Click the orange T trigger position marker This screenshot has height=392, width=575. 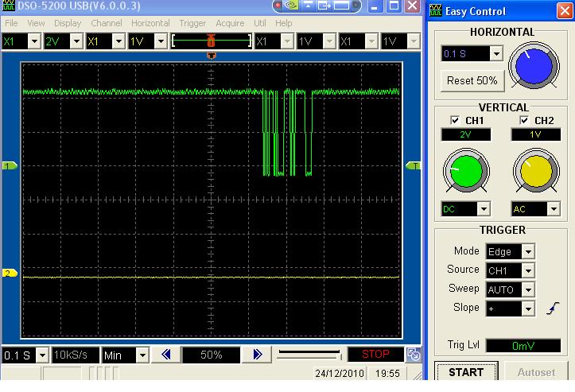[x=211, y=56]
